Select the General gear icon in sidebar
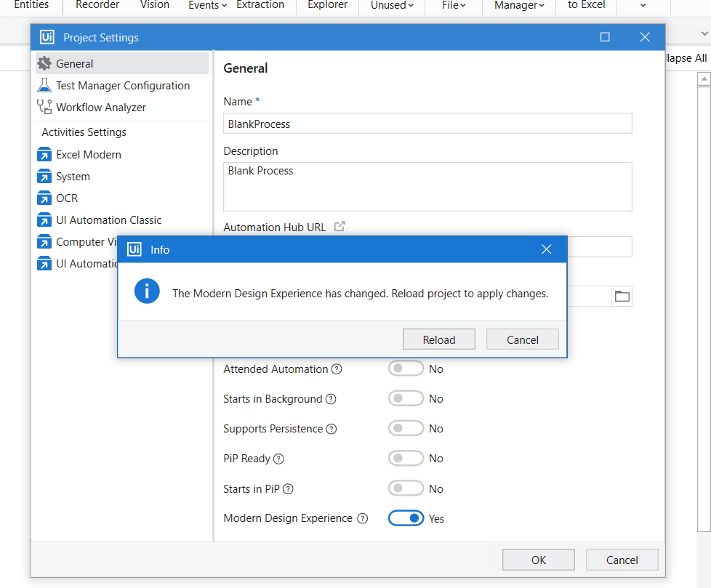 click(x=44, y=63)
